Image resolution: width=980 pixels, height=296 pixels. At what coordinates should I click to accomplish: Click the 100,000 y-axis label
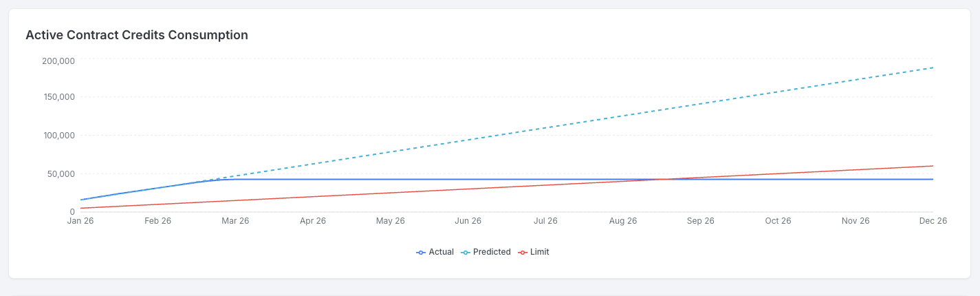click(x=58, y=135)
